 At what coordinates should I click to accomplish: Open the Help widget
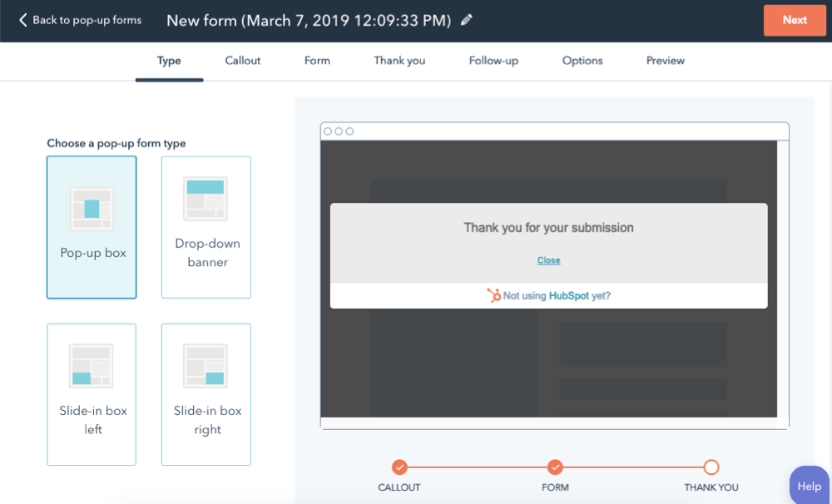[809, 487]
